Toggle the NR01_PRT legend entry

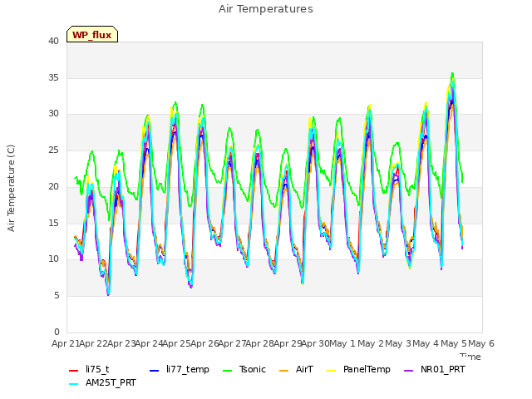(435, 369)
